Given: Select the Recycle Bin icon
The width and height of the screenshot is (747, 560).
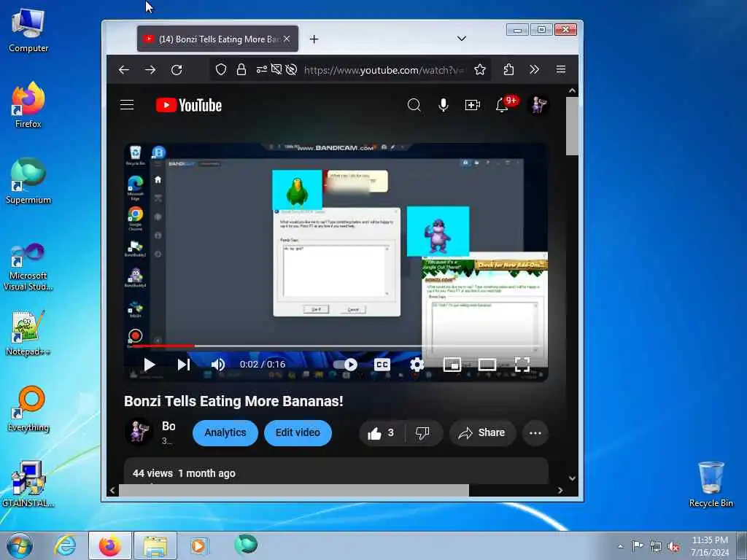Looking at the screenshot, I should [x=711, y=484].
